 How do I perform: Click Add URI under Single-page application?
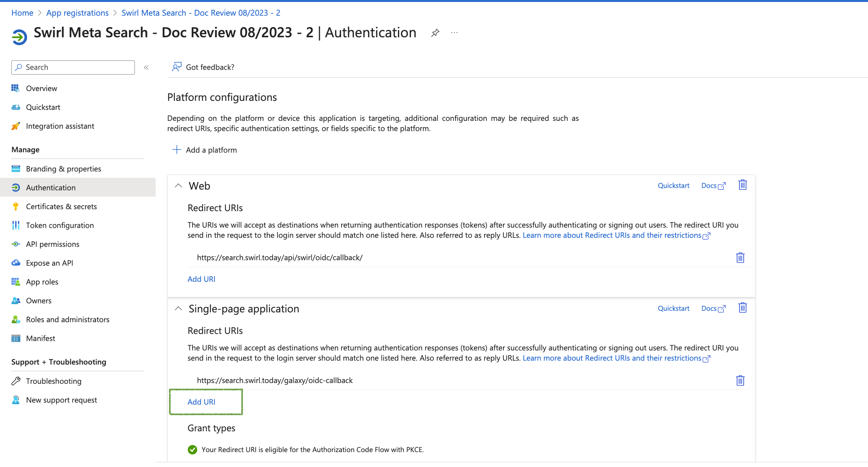pyautogui.click(x=202, y=401)
